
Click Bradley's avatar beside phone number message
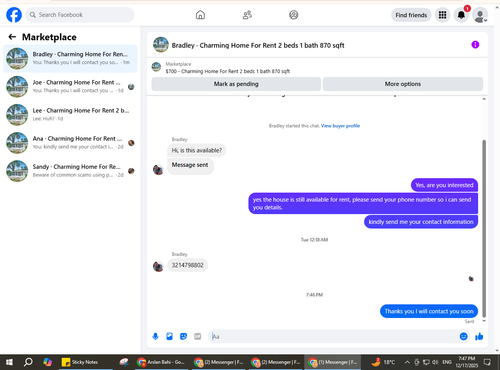click(158, 266)
